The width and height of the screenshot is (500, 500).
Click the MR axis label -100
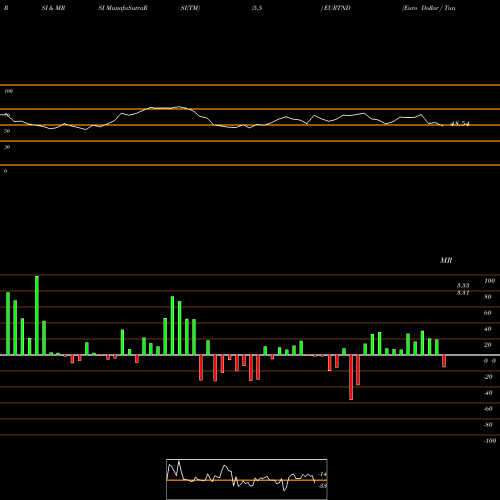490,441
